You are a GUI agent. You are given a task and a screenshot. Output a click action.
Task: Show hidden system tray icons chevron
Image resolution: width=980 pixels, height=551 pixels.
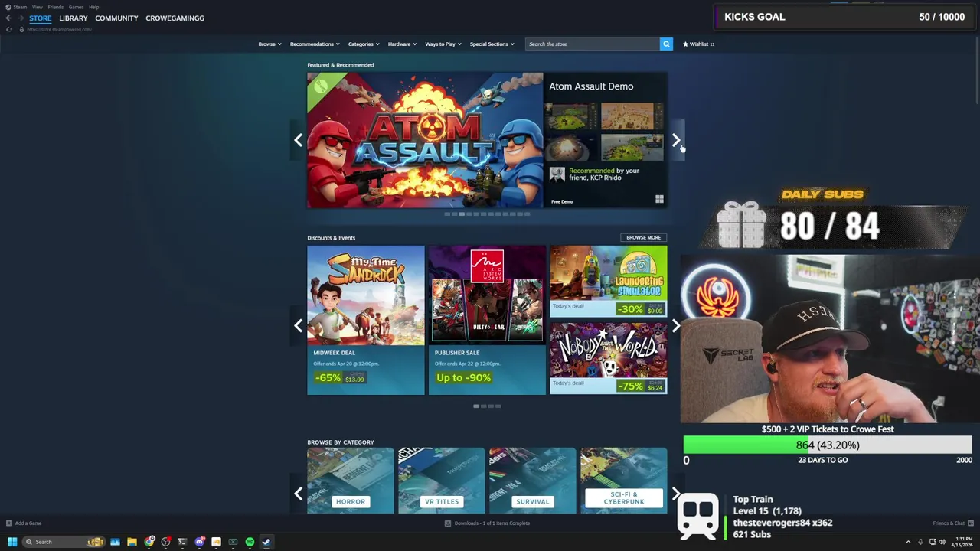pos(908,542)
